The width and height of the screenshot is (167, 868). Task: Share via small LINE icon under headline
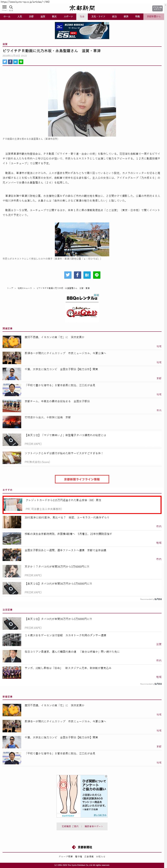[x=21, y=62]
